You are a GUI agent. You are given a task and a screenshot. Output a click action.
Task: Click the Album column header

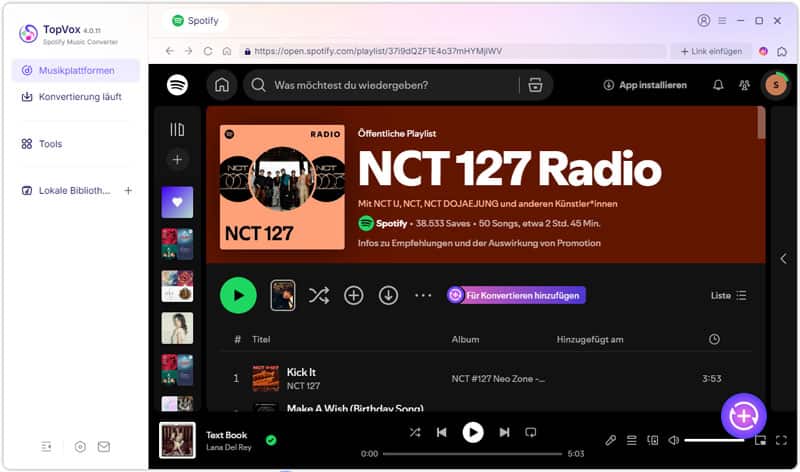click(465, 339)
